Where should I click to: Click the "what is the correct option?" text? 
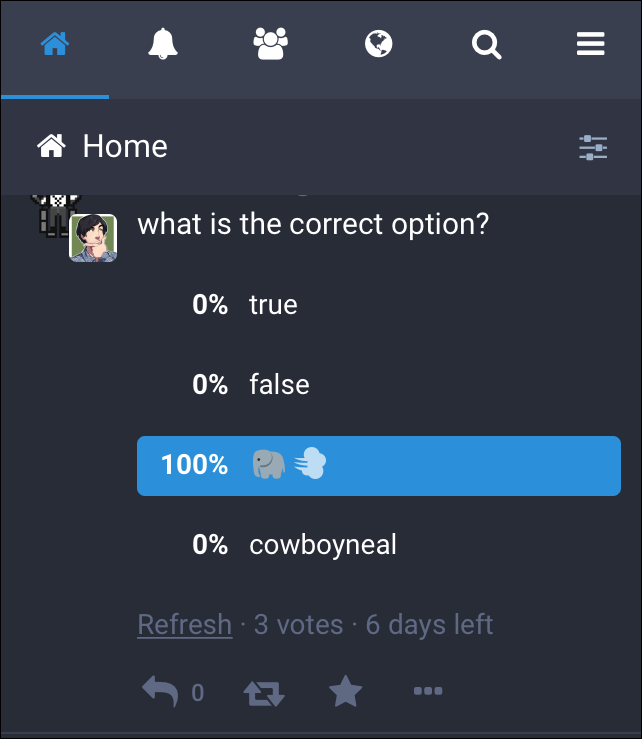pos(313,223)
